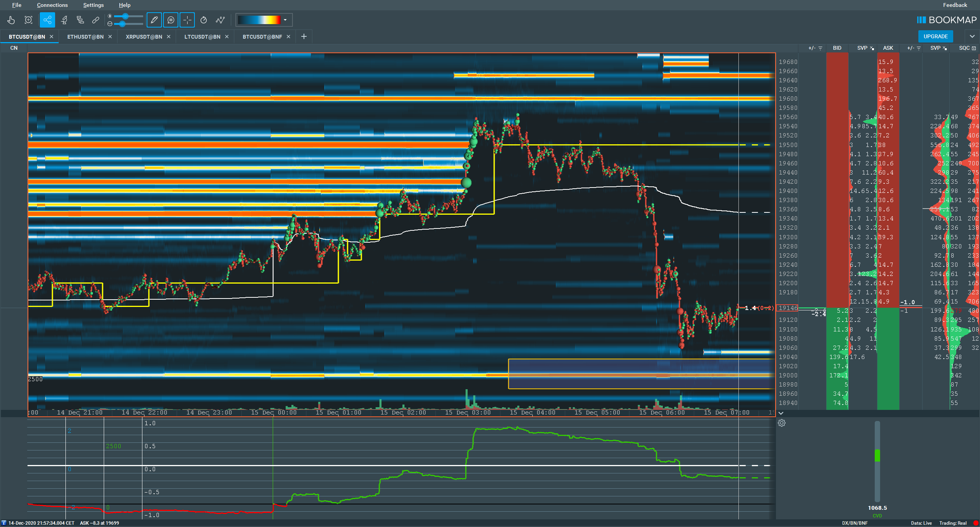Click the timestamp info icon in status bar

click(4, 523)
